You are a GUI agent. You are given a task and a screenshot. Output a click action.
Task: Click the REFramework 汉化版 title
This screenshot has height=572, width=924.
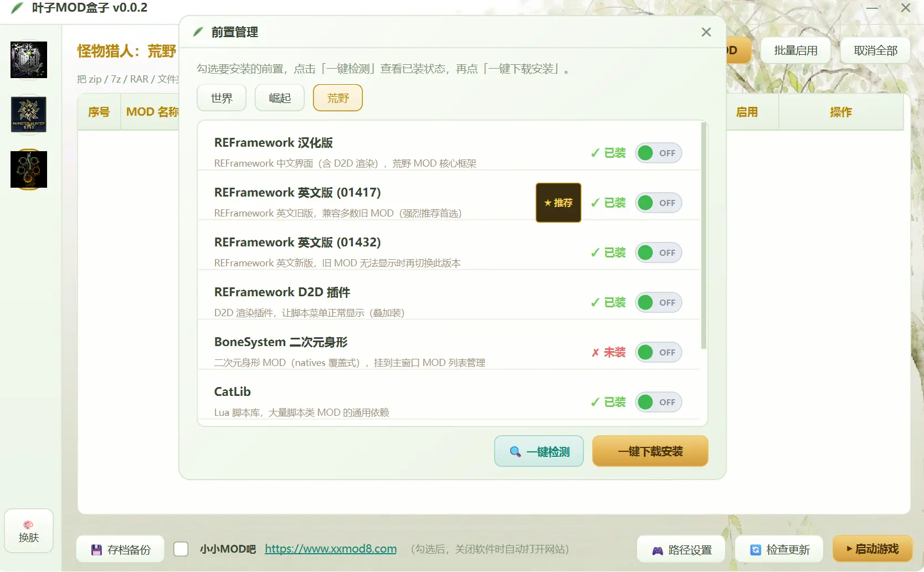[274, 142]
